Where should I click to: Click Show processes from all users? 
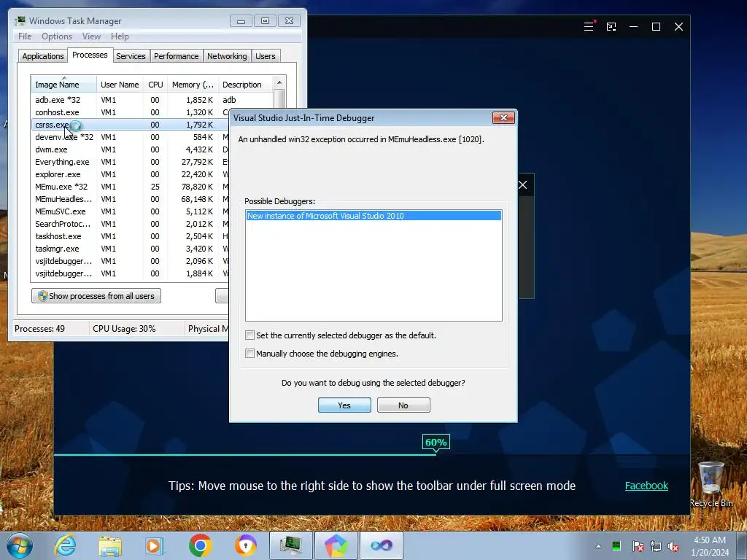pos(96,296)
